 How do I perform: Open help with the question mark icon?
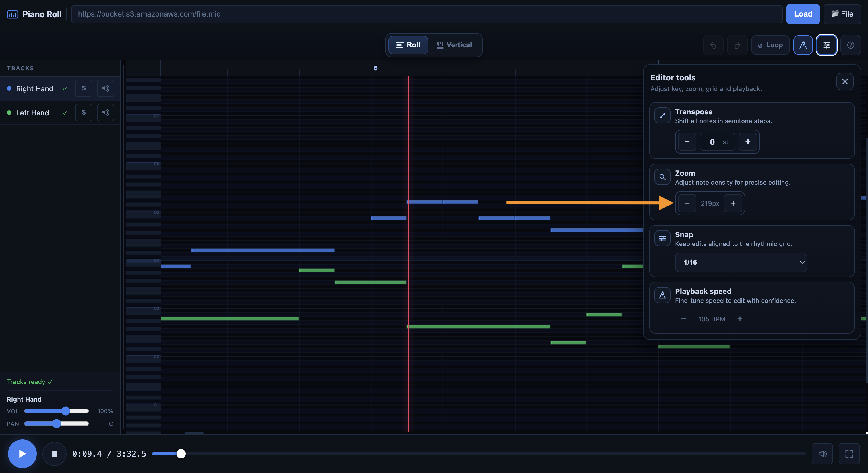tap(850, 45)
